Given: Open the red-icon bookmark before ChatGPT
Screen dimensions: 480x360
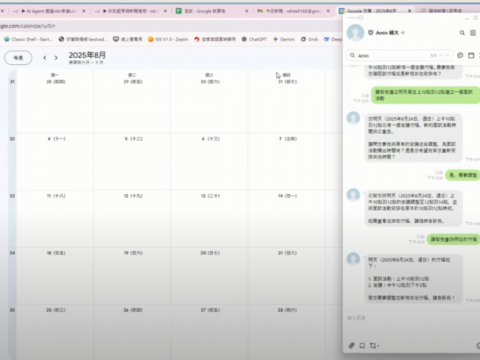Looking at the screenshot, I should coord(215,39).
